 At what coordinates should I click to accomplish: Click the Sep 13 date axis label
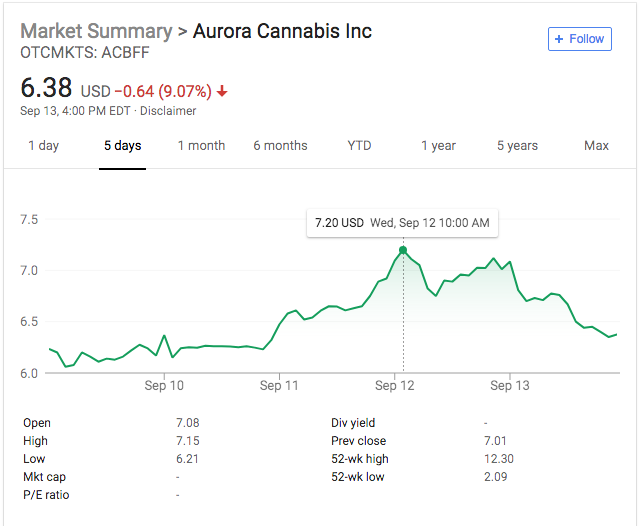click(x=509, y=385)
